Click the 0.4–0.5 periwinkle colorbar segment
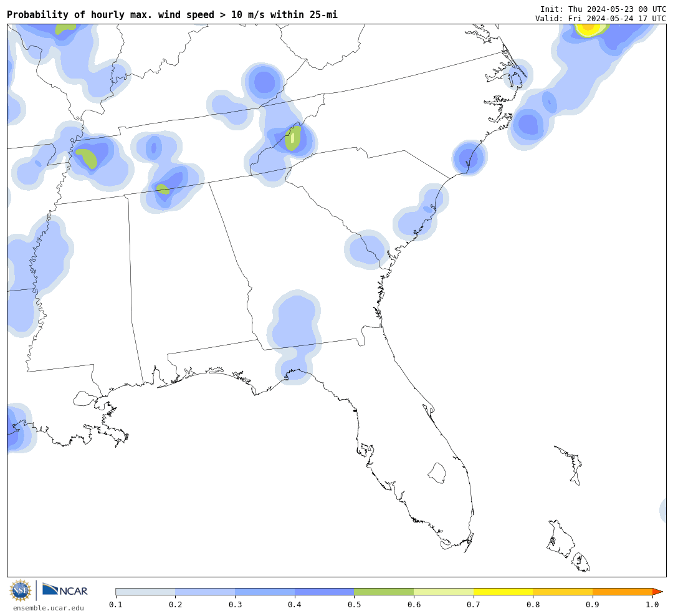 click(x=325, y=592)
